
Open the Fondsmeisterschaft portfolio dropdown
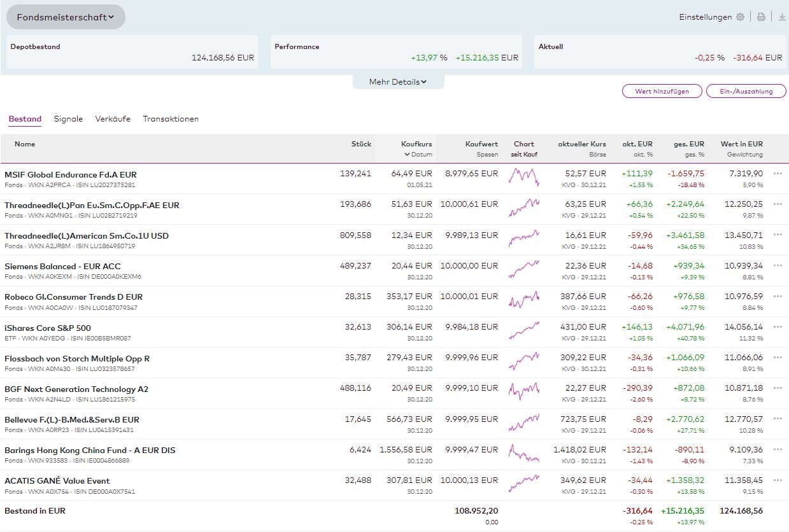pos(66,17)
